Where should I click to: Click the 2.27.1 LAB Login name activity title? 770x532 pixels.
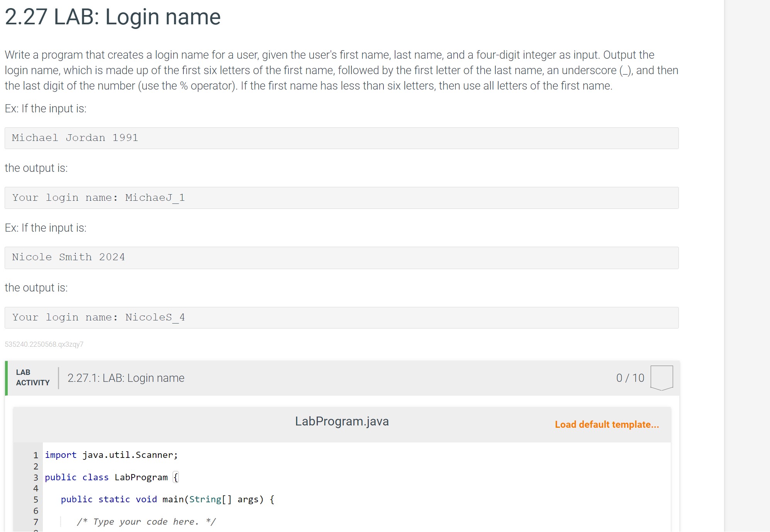point(126,378)
